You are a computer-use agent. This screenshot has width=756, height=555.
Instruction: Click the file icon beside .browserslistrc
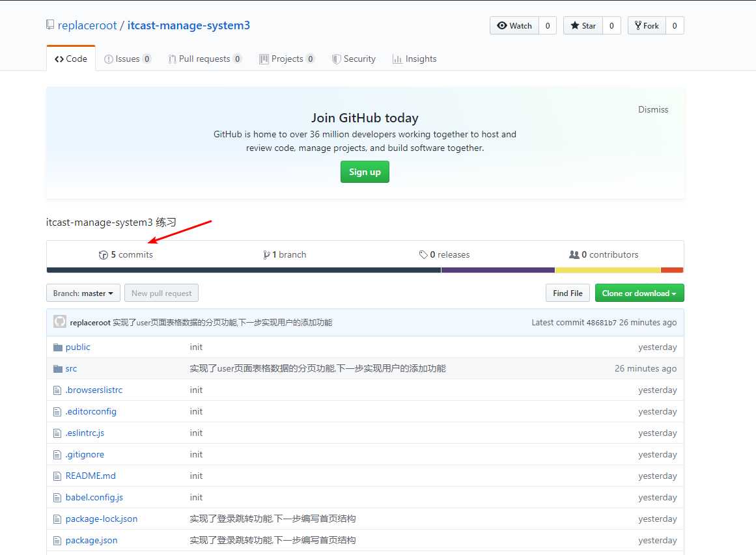click(x=57, y=390)
